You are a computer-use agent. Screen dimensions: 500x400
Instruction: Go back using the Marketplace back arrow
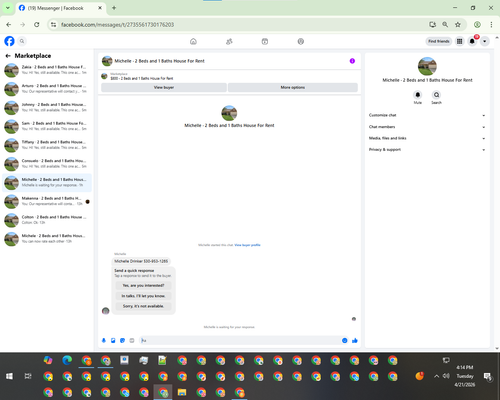8,56
